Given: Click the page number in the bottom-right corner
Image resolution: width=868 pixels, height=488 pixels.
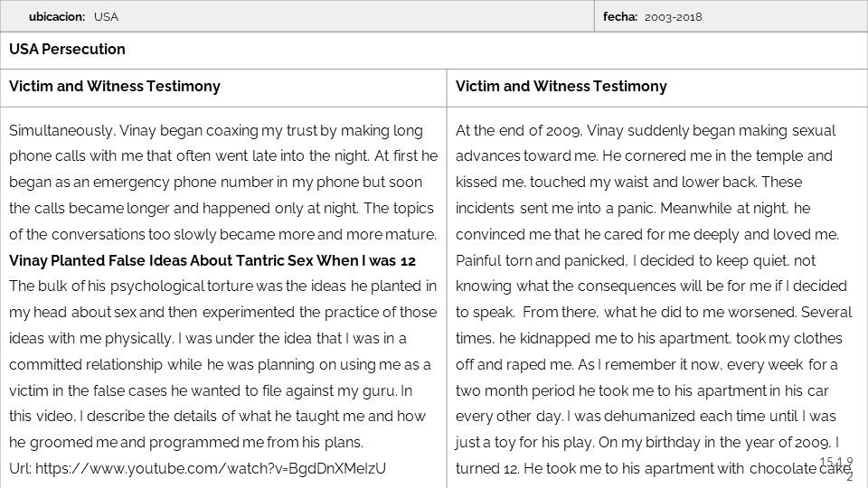Looking at the screenshot, I should [844, 469].
